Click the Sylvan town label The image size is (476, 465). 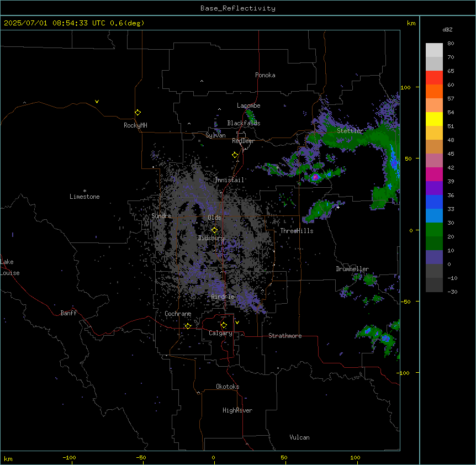tap(215, 135)
